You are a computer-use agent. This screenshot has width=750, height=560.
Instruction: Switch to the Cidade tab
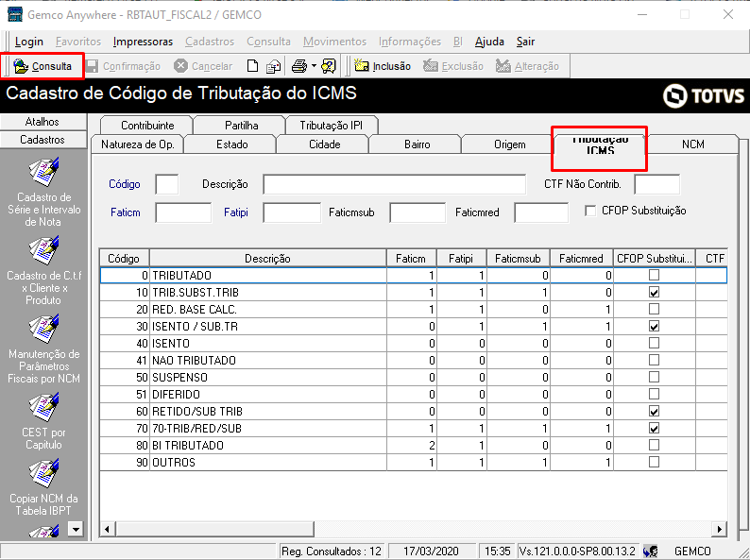coord(324,144)
